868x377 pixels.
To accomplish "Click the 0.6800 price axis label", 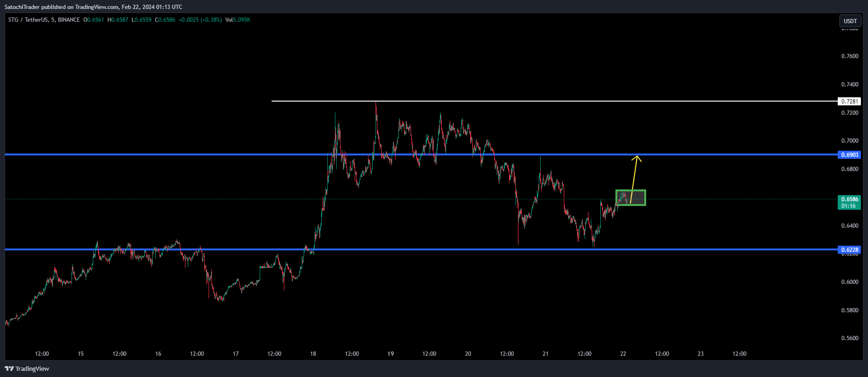I will [850, 169].
